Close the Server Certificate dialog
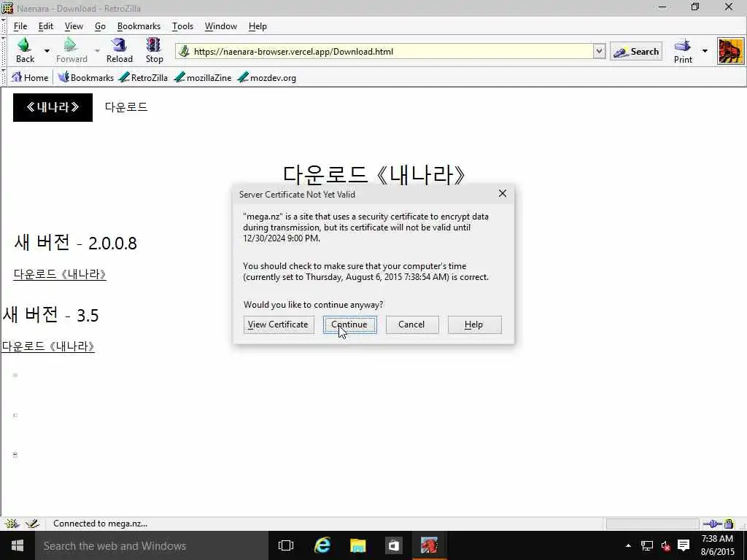 (x=502, y=193)
